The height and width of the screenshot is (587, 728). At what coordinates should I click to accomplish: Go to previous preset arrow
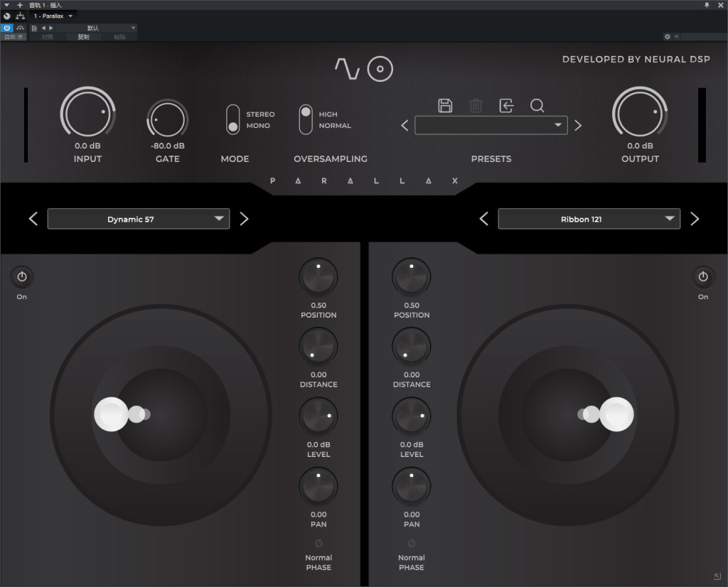pos(405,125)
